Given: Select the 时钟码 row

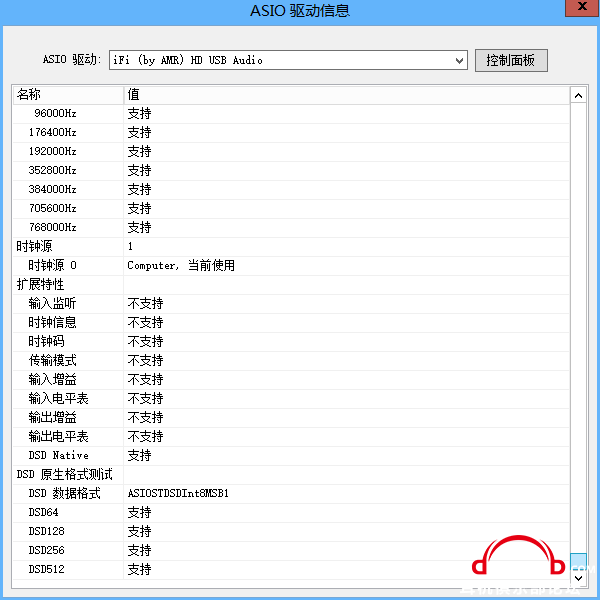Looking at the screenshot, I should coord(291,342).
